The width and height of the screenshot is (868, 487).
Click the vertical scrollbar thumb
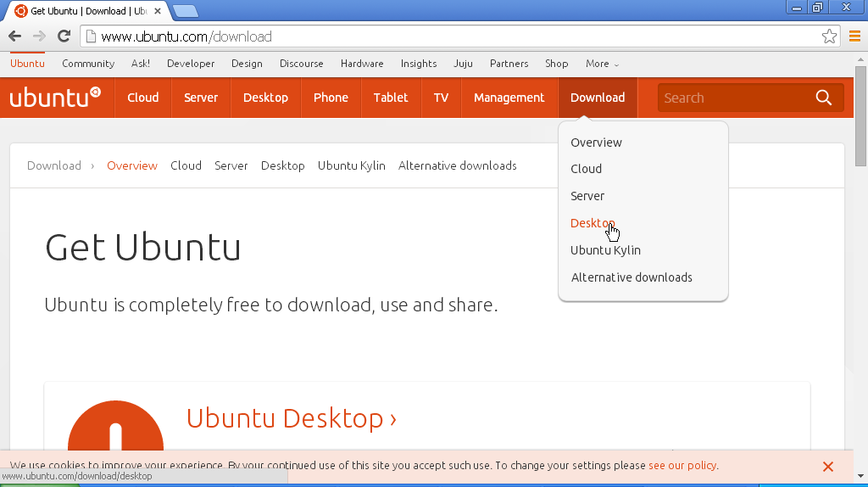[x=860, y=115]
